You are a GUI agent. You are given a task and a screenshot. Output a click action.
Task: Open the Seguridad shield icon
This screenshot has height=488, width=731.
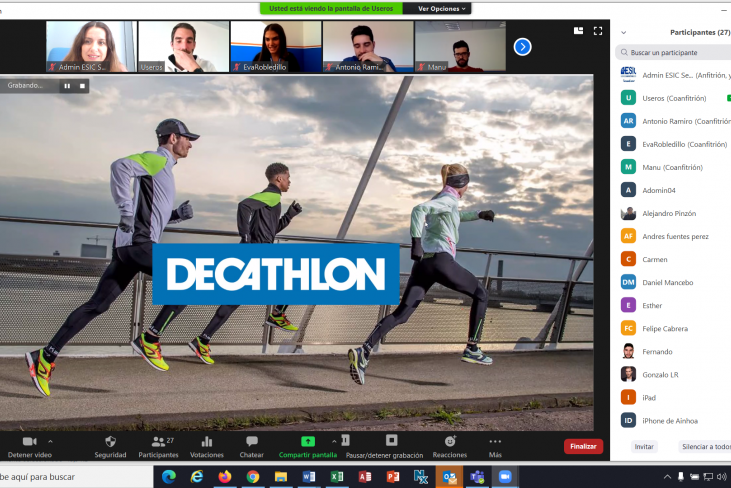[x=110, y=441]
